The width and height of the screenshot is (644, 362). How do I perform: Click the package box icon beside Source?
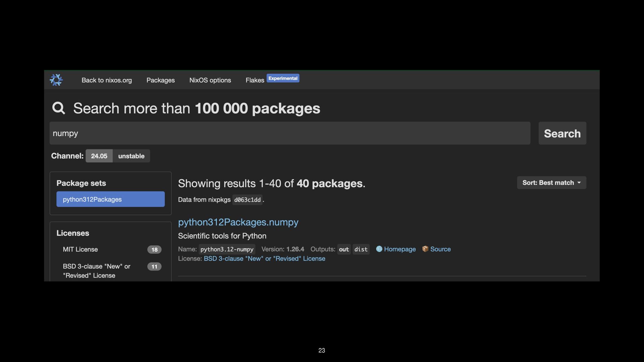[x=425, y=249]
